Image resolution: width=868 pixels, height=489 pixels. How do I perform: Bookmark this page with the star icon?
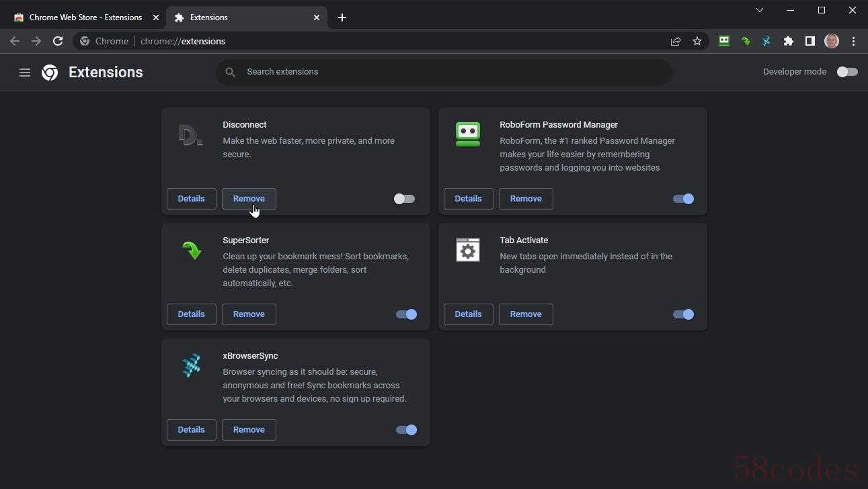[697, 41]
